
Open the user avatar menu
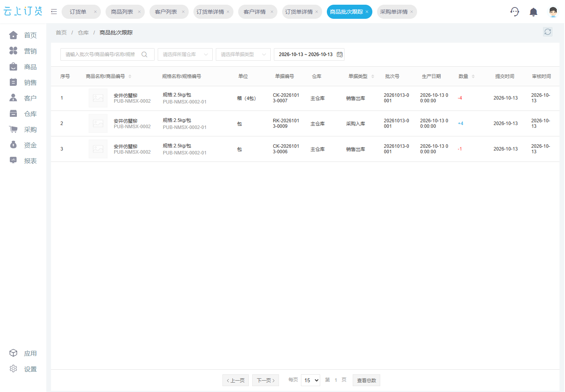click(x=553, y=12)
